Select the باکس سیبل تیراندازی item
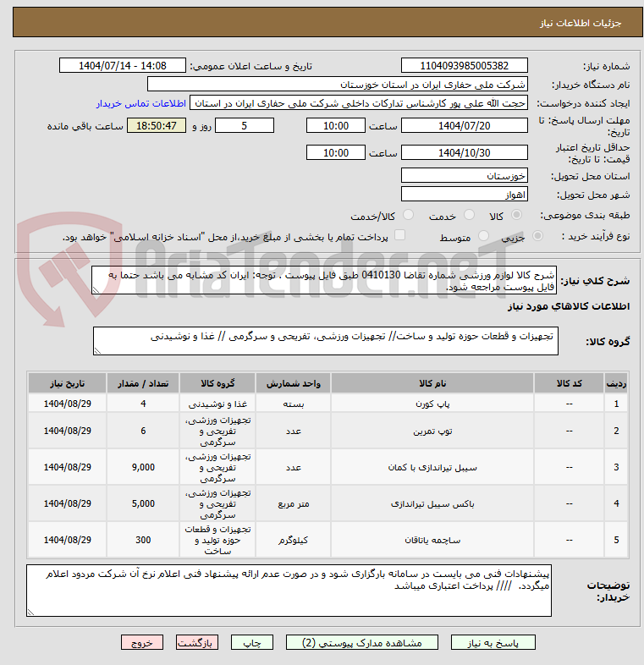 click(x=432, y=504)
